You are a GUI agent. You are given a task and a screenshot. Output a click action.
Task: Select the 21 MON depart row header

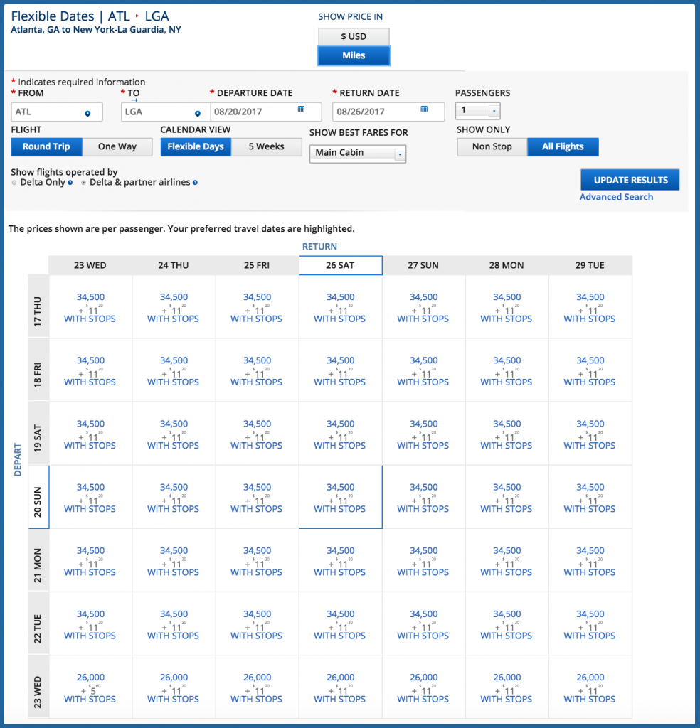[38, 560]
